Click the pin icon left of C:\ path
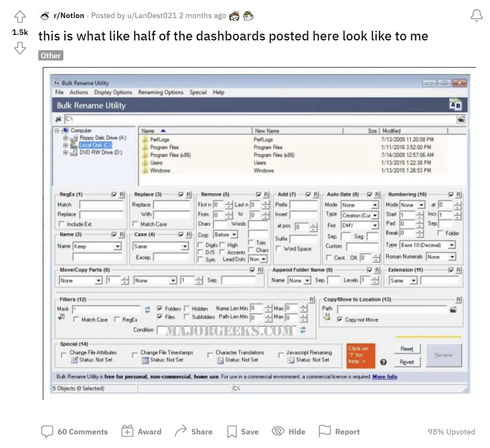The height and width of the screenshot is (448, 490). click(x=58, y=119)
